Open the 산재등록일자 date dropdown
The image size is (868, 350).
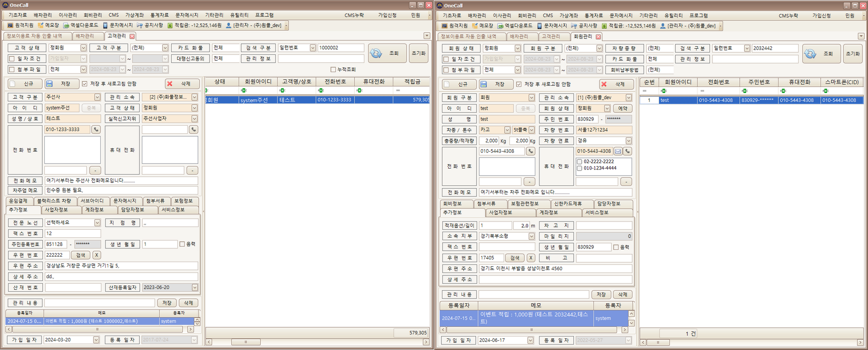click(195, 287)
